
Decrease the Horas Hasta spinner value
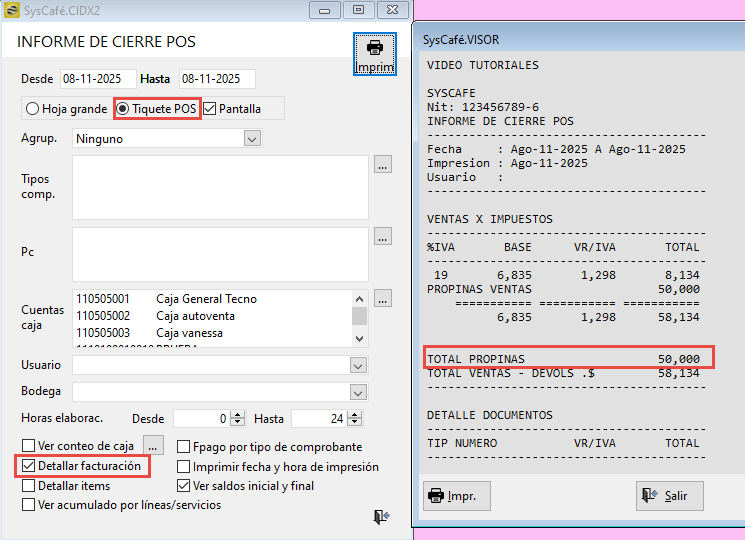click(x=354, y=423)
